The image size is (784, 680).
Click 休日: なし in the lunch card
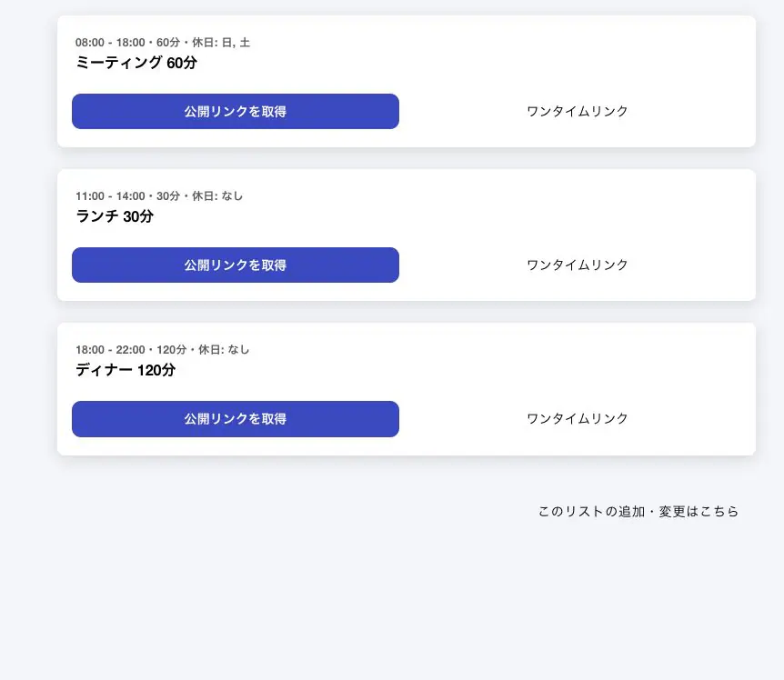217,196
